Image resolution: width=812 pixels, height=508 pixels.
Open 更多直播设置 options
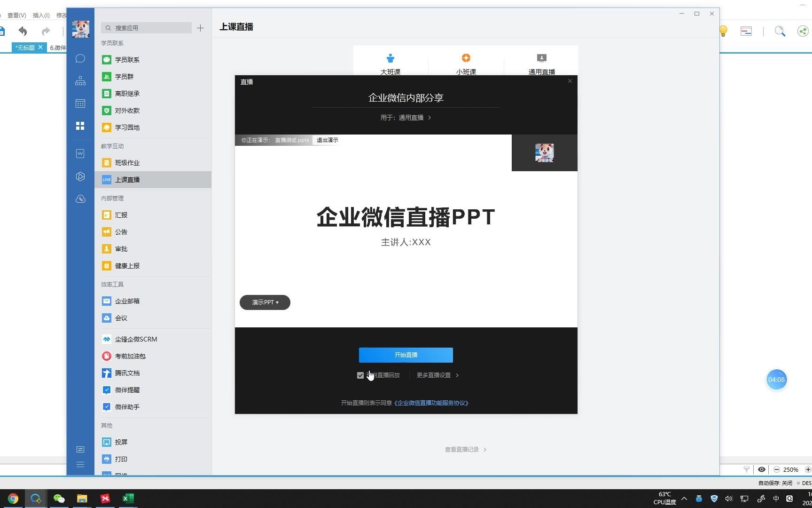coord(437,375)
